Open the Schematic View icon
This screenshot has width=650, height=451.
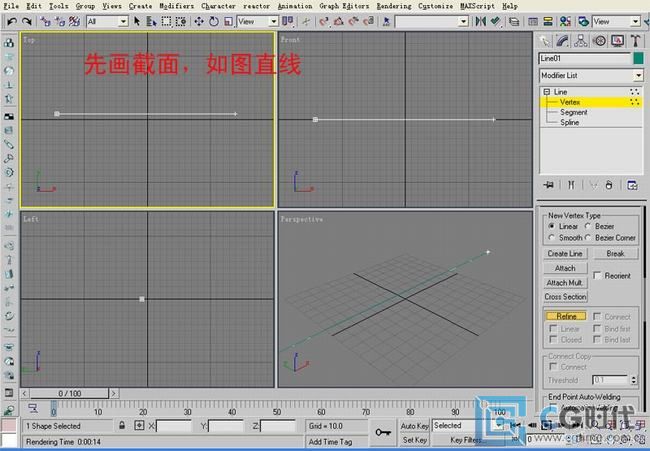click(x=548, y=21)
